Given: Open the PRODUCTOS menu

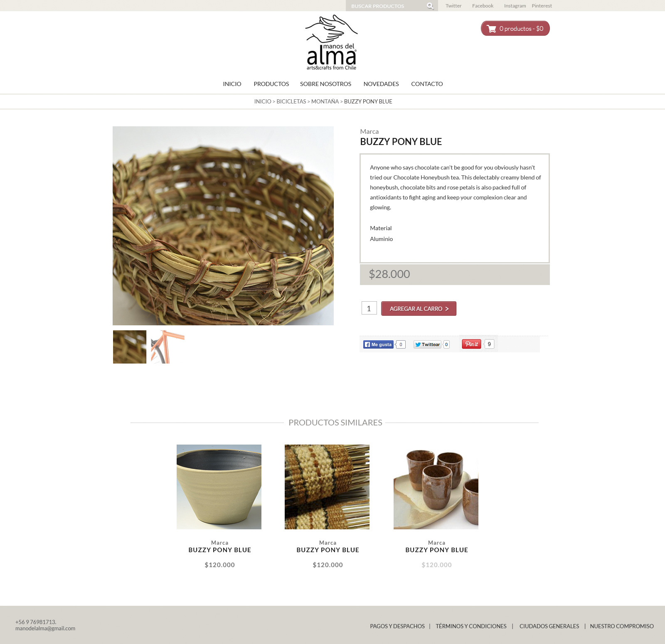Looking at the screenshot, I should pyautogui.click(x=271, y=84).
